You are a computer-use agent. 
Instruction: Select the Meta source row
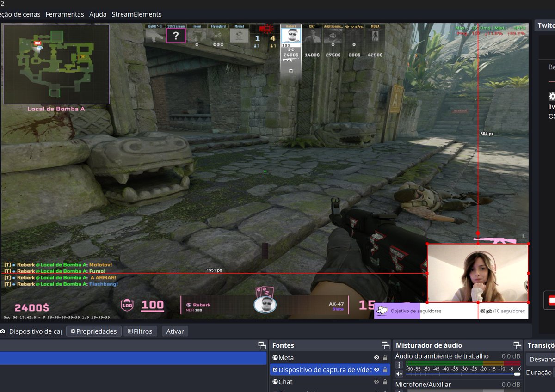pos(330,358)
